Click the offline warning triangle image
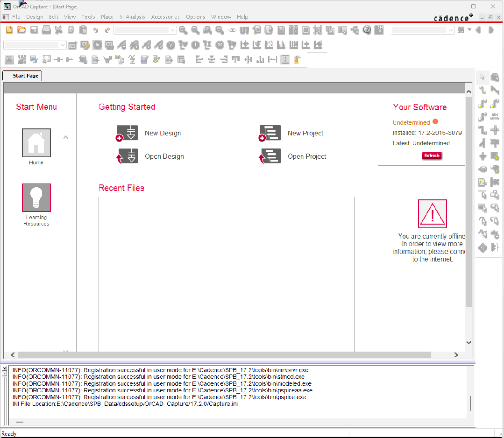Screen dimensions: 504x438 coord(433,214)
